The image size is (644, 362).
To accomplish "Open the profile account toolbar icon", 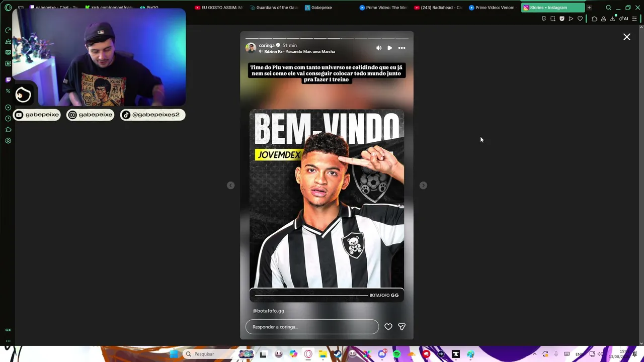I will pos(603,19).
